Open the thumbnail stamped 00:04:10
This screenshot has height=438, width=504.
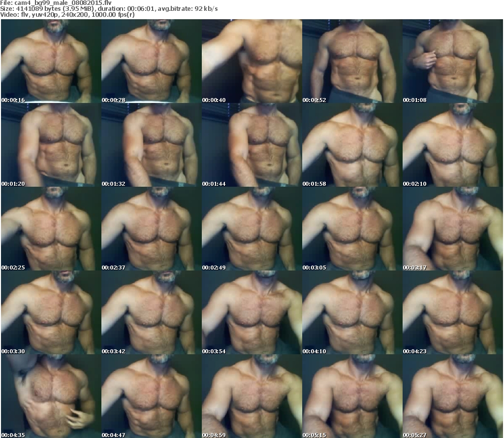(352, 312)
